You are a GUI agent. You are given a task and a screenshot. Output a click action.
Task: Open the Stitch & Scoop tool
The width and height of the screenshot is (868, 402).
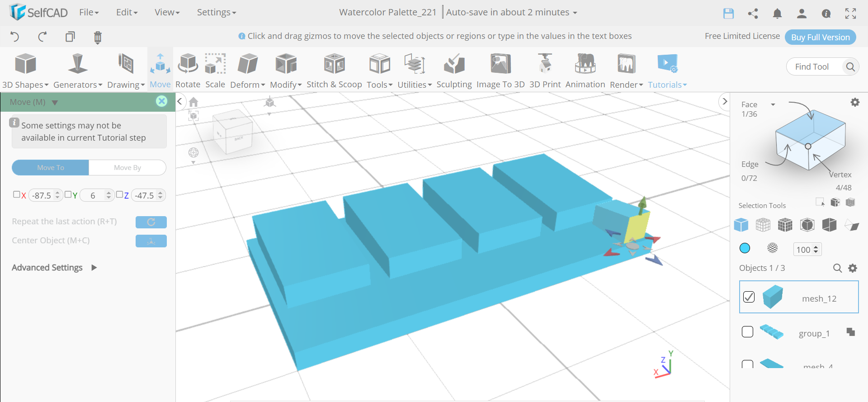tap(335, 71)
